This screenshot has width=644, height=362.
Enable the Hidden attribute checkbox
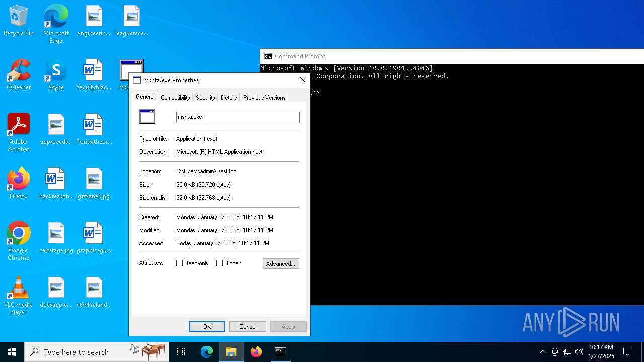pos(219,263)
